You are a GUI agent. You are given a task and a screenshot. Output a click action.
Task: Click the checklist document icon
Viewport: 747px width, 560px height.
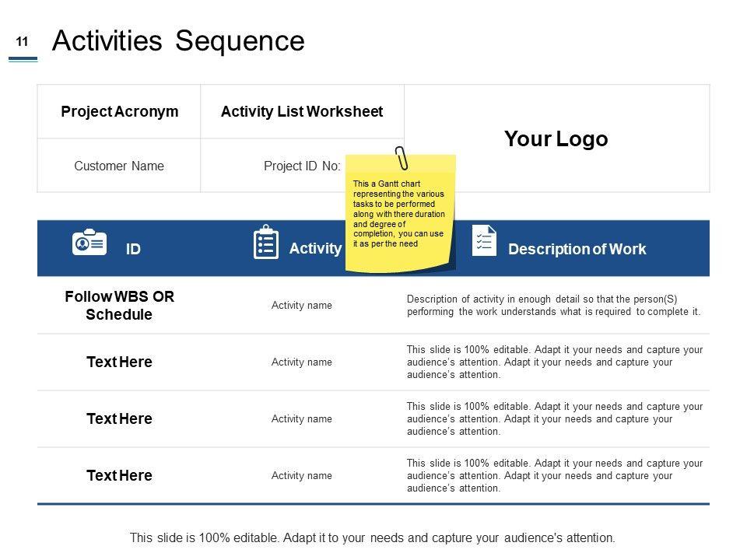click(485, 241)
